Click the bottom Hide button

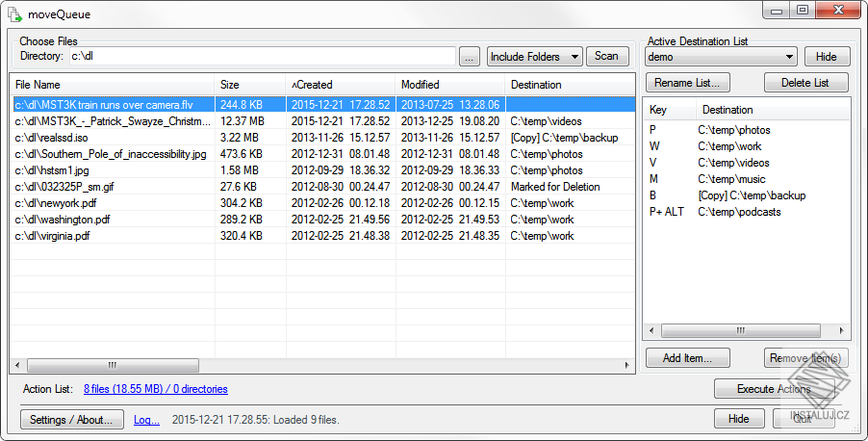click(x=739, y=419)
